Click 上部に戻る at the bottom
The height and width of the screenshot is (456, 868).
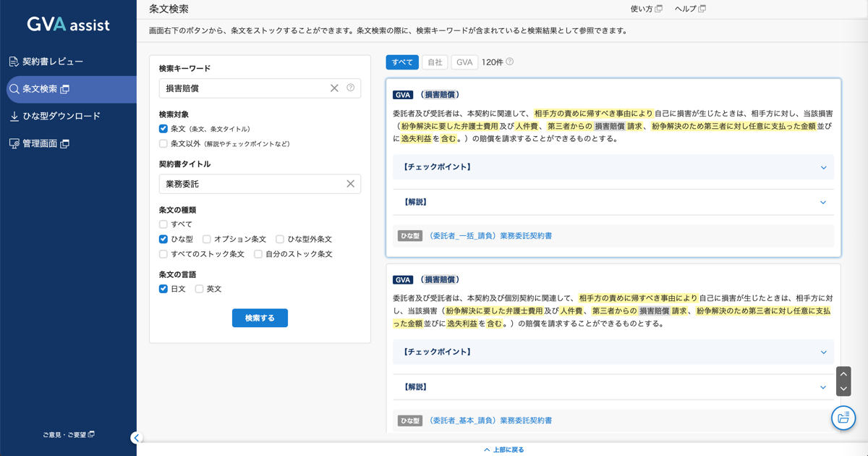tap(504, 449)
